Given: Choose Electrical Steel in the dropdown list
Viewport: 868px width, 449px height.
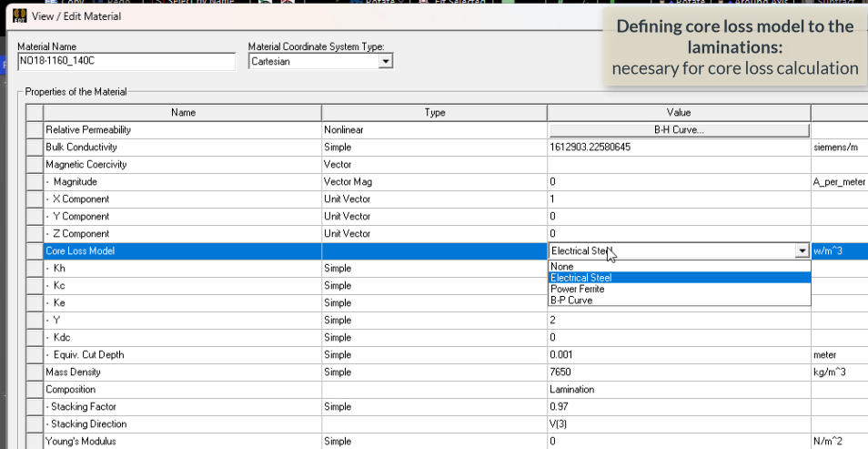Looking at the screenshot, I should [x=580, y=278].
